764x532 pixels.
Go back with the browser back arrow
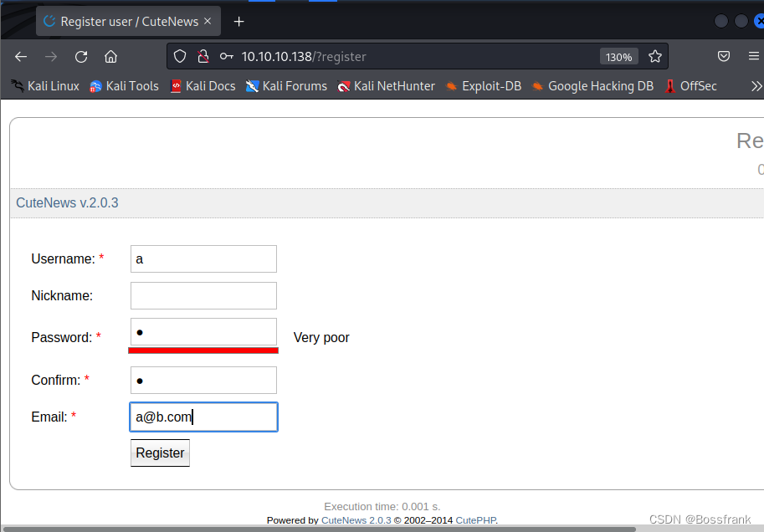(21, 57)
